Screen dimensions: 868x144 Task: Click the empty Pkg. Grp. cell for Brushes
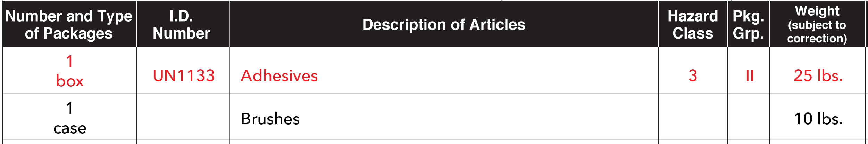(748, 118)
